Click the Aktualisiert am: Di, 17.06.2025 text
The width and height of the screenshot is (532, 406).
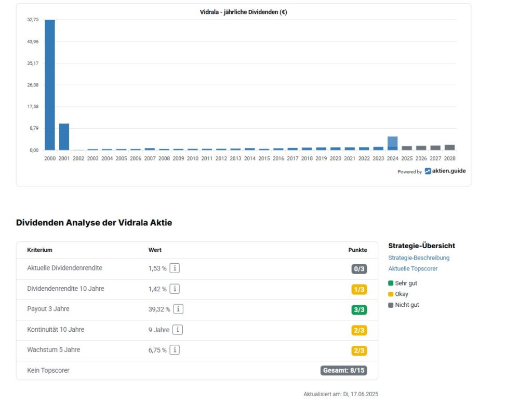(341, 394)
